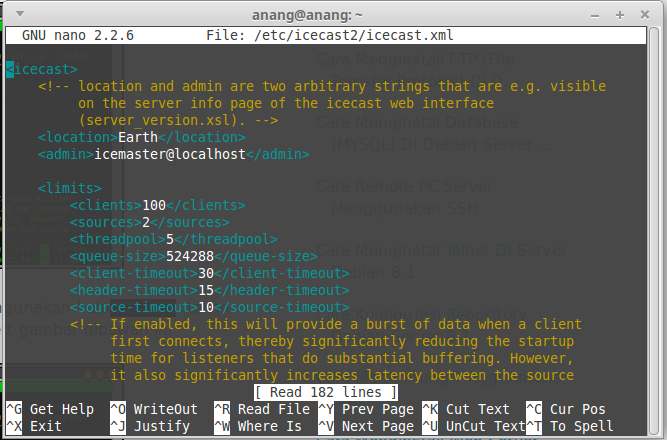This screenshot has width=667, height=440.
Task: Click the comment line 'If enabled, this will provide'
Action: tap(326, 325)
